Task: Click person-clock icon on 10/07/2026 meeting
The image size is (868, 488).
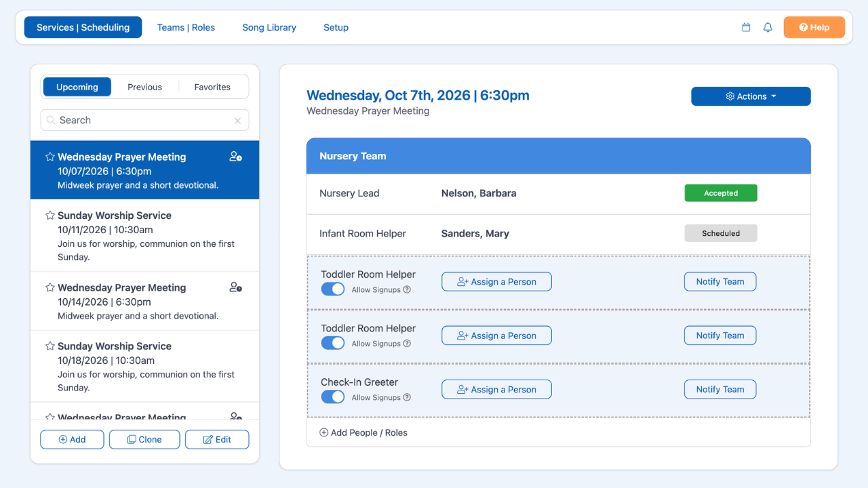Action: coord(235,157)
